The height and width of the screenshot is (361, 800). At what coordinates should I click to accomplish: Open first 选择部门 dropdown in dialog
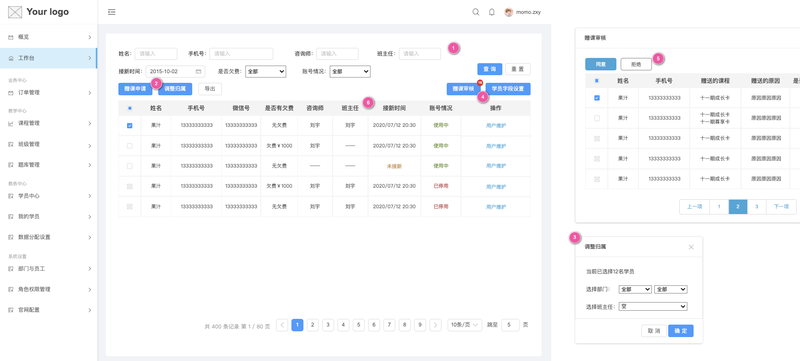635,289
